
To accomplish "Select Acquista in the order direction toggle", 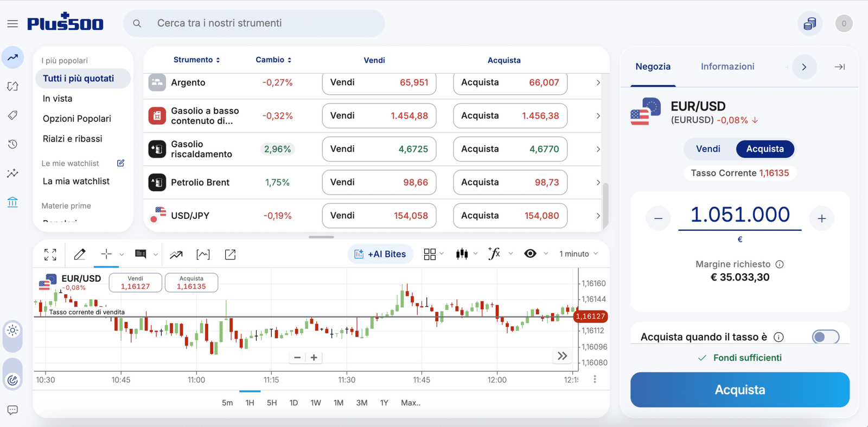I will pyautogui.click(x=765, y=149).
